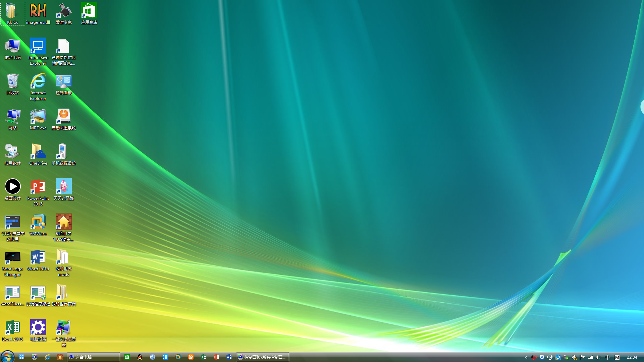
Task: Open network signal tray icon
Action: [590, 357]
